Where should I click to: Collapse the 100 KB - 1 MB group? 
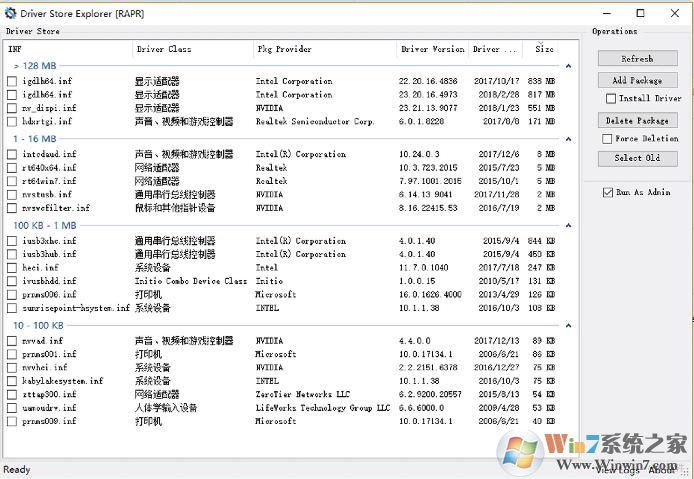click(x=569, y=226)
